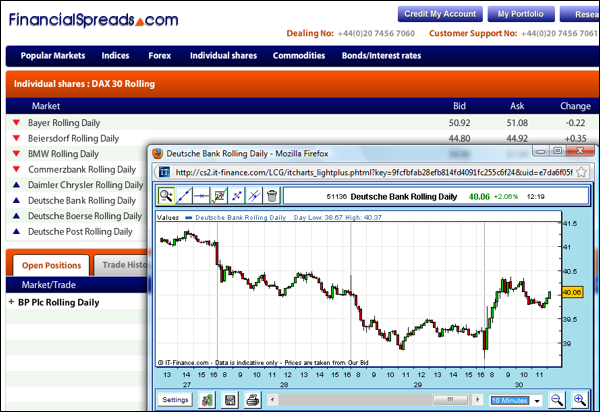Click the red arrow beside Bayer Rolling Daily
The height and width of the screenshot is (412, 600).
click(16, 123)
